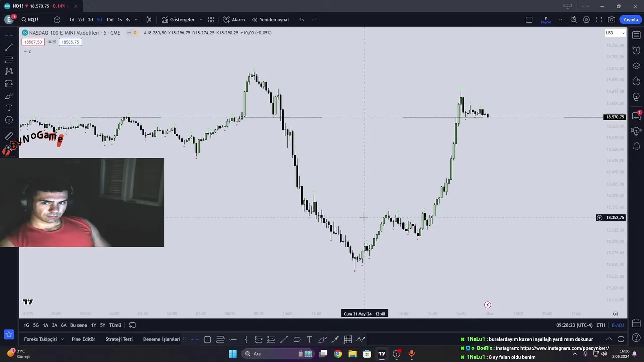Screen dimensions: 644x362
Task: Open axis settings gear near time scale
Action: point(615,314)
